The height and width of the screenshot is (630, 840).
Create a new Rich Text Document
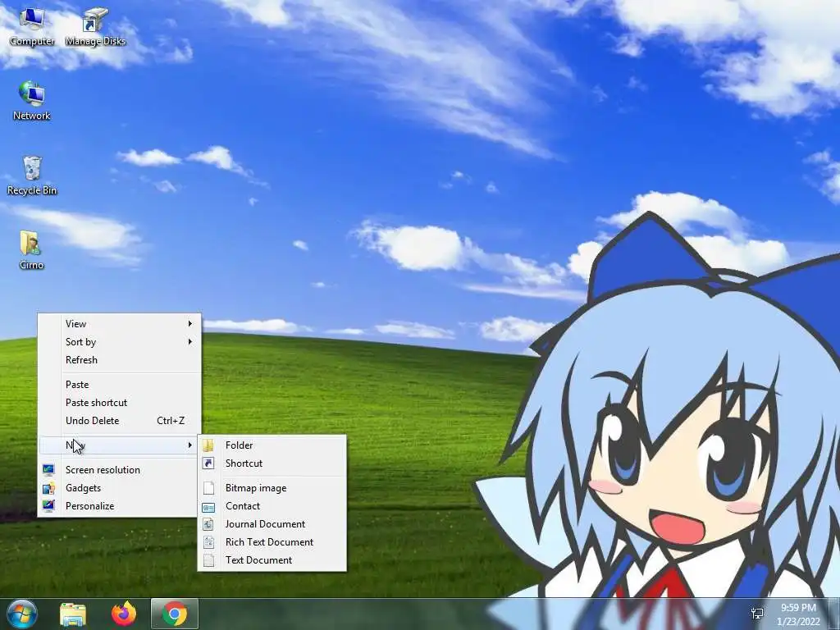click(x=272, y=542)
